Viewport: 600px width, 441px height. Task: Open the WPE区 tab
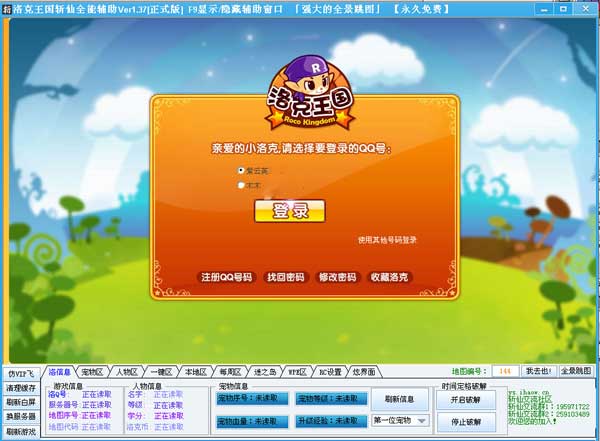297,372
